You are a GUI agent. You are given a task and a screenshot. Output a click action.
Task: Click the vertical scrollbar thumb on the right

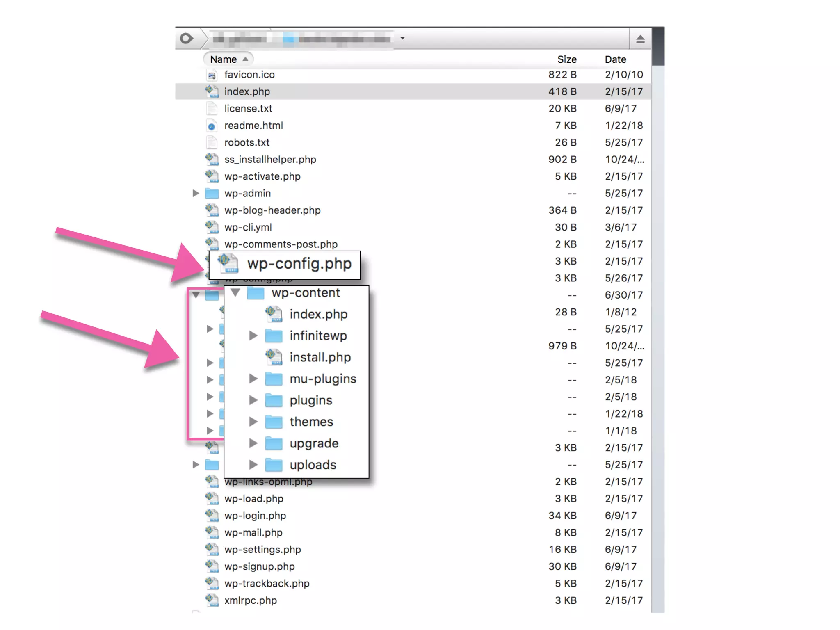[x=658, y=46]
